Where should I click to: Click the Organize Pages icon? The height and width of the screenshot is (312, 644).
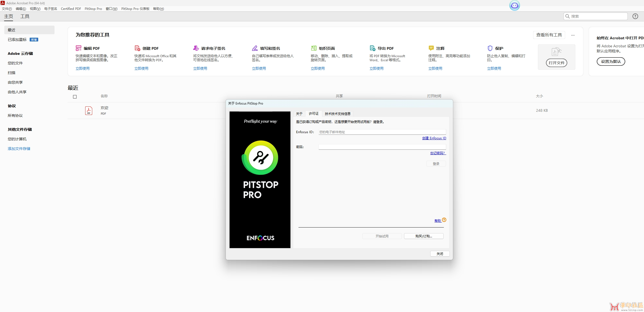coord(314,48)
